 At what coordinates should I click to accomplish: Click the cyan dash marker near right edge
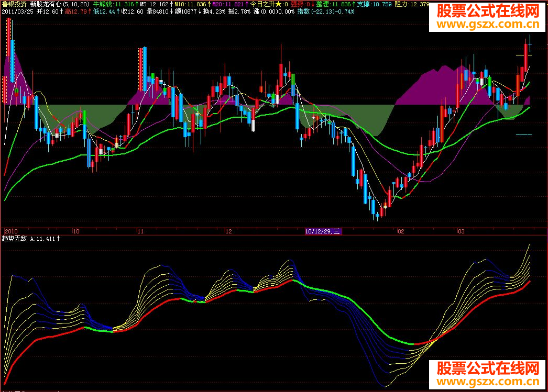(x=524, y=135)
